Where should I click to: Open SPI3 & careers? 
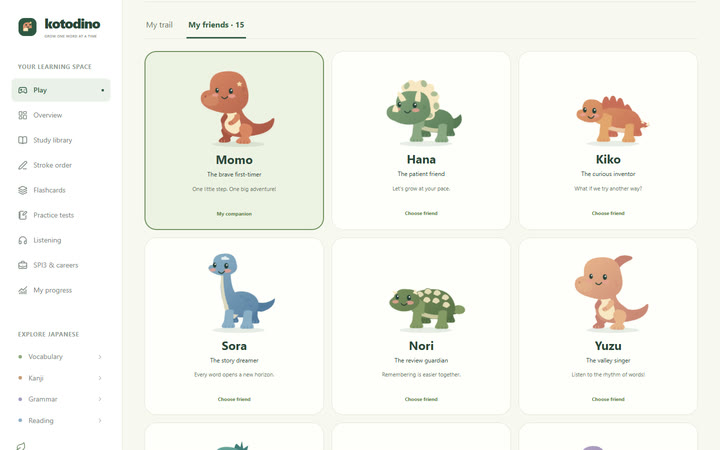click(61, 265)
